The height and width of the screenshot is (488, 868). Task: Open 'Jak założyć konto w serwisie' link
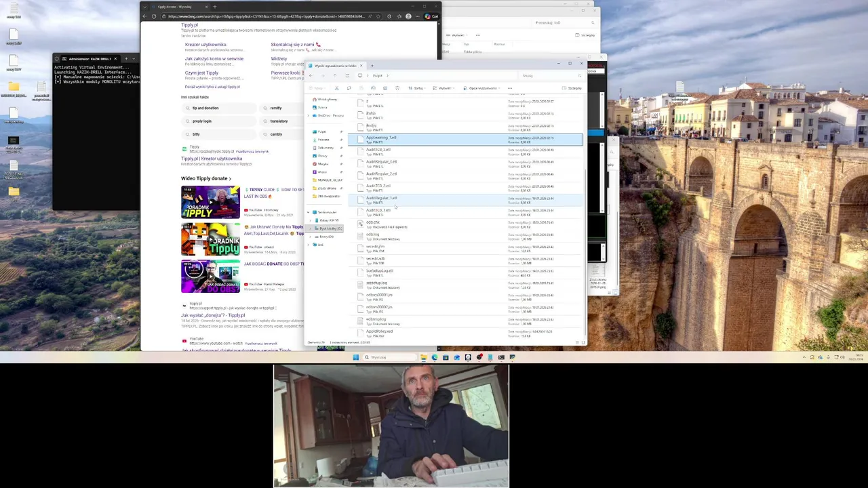(214, 59)
